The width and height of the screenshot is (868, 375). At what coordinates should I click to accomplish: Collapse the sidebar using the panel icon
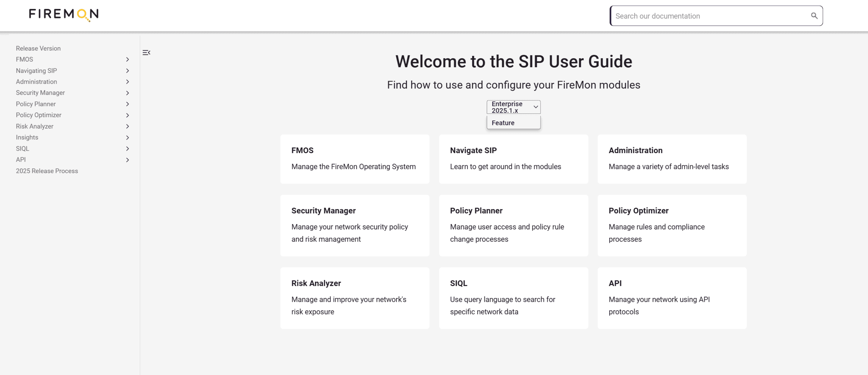point(146,52)
